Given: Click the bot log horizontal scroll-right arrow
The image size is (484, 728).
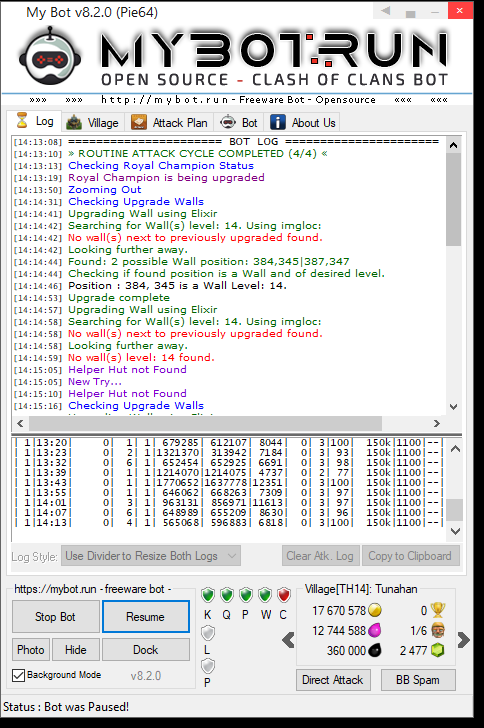Looking at the screenshot, I should tap(437, 423).
